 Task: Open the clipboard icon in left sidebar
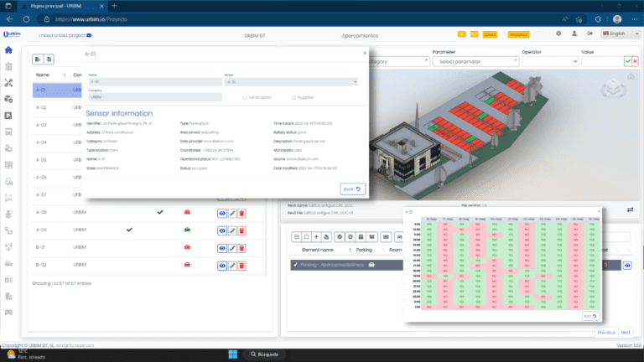pos(8,66)
